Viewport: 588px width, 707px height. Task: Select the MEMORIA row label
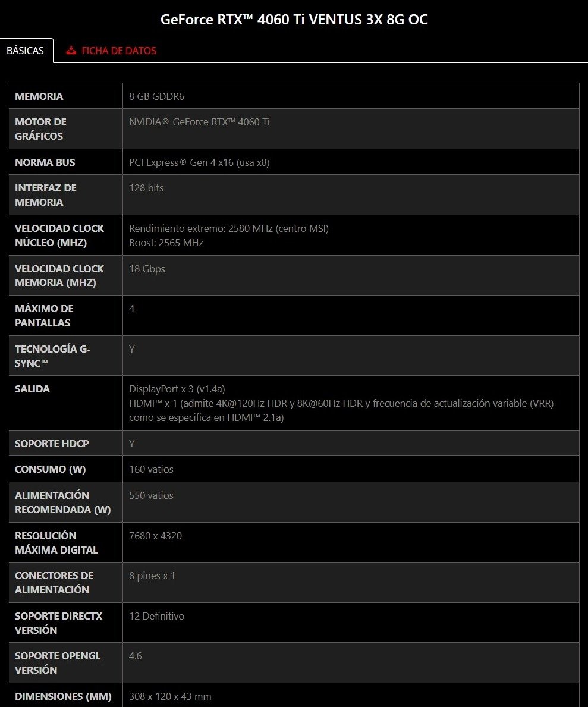(x=39, y=96)
